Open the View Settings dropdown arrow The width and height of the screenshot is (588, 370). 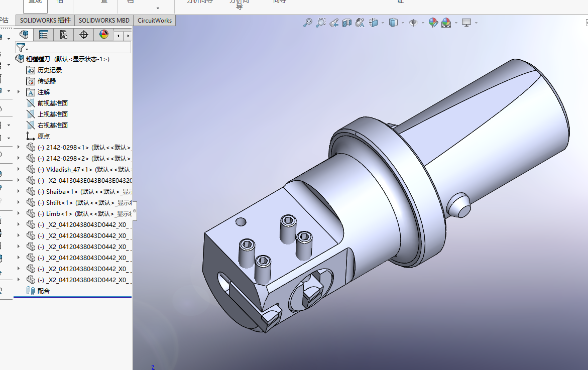[x=476, y=23]
